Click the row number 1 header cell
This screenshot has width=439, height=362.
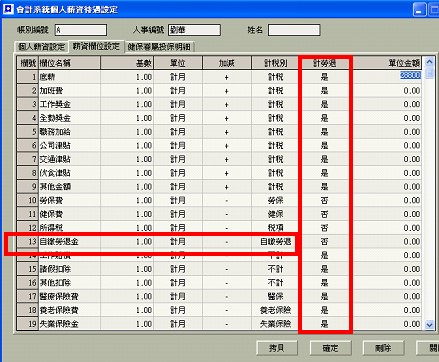point(28,77)
